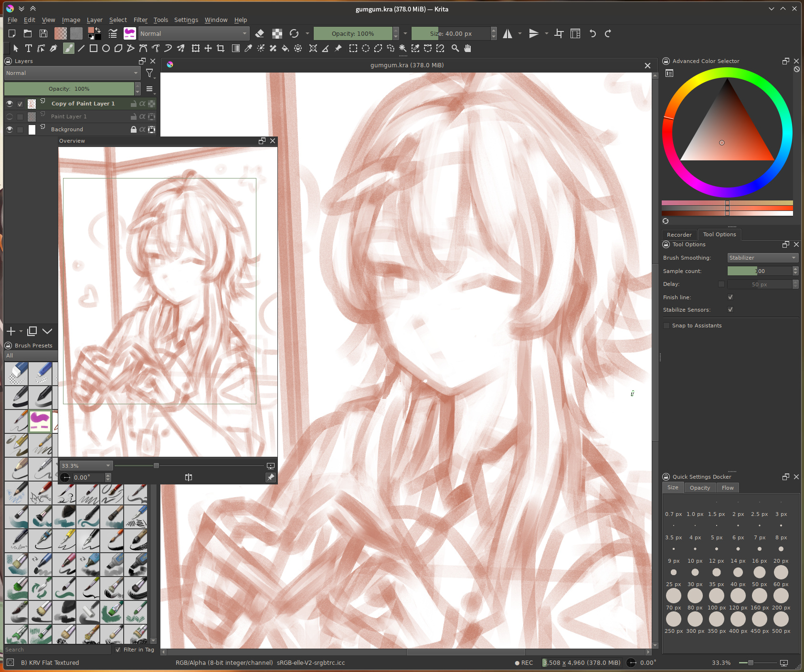
Task: Select the Text tool
Action: click(x=28, y=48)
